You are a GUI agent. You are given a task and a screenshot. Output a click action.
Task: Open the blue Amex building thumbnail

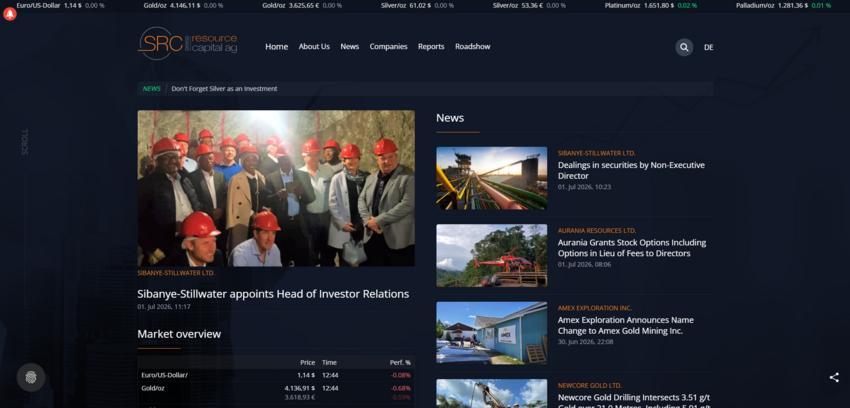tap(492, 333)
